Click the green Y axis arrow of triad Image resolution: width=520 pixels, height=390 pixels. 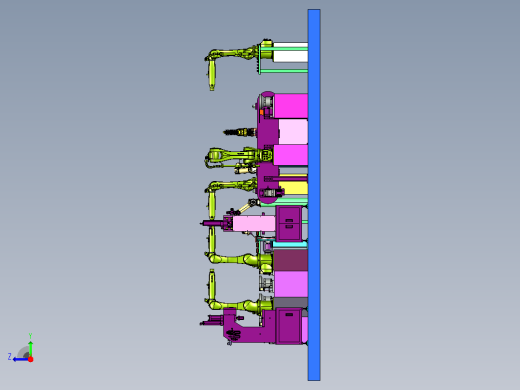point(31,348)
